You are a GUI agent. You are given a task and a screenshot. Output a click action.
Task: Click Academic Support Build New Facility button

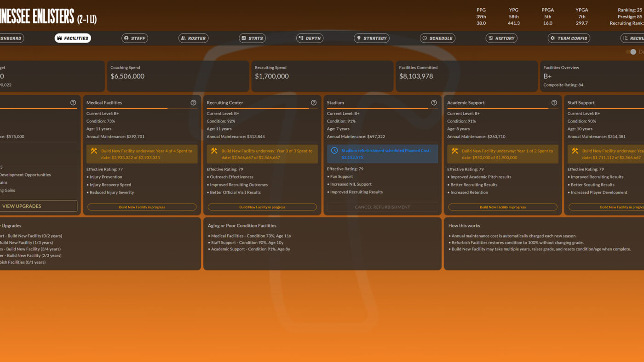click(x=503, y=207)
